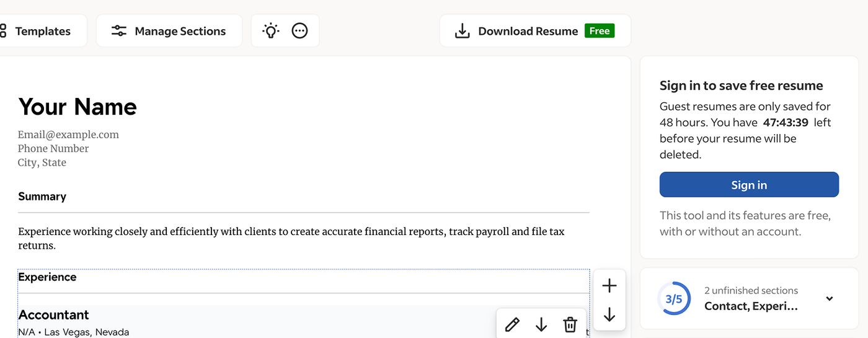The image size is (868, 338).
Task: Click the sliders icon in Manage Sections
Action: [x=119, y=31]
